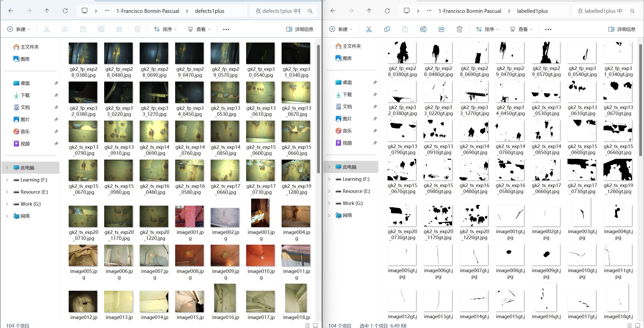
Task: Toggle details pane in labelled1plus window
Action: [x=622, y=29]
